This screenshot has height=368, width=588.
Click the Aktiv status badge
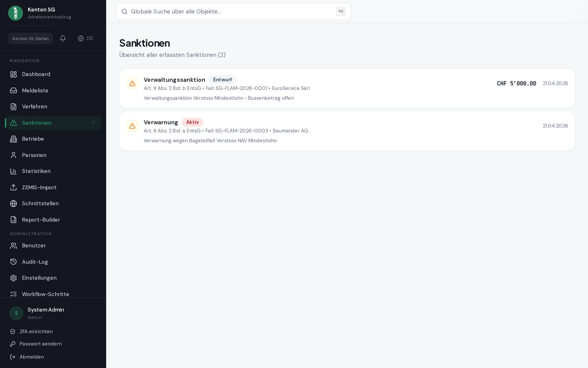[192, 122]
